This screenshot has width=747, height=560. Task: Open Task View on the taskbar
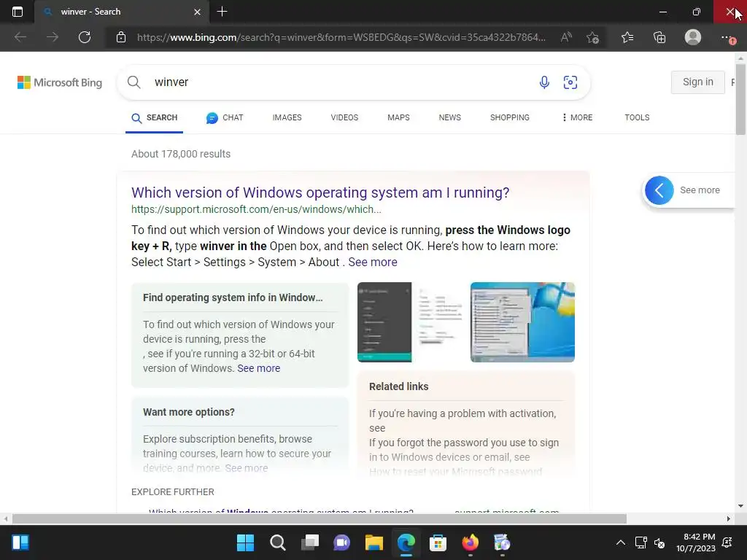(x=309, y=542)
